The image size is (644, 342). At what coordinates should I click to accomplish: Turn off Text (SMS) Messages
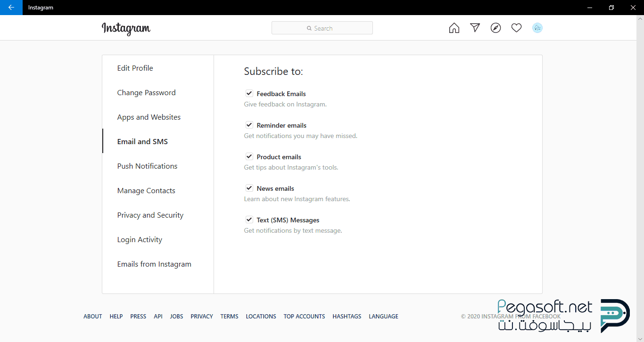point(249,220)
